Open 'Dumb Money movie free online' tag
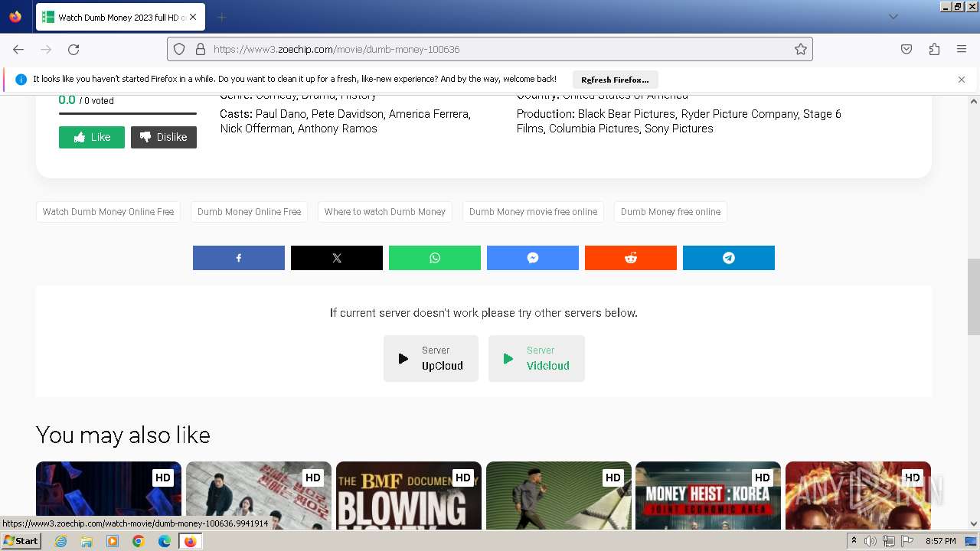This screenshot has height=551, width=980. (x=533, y=212)
